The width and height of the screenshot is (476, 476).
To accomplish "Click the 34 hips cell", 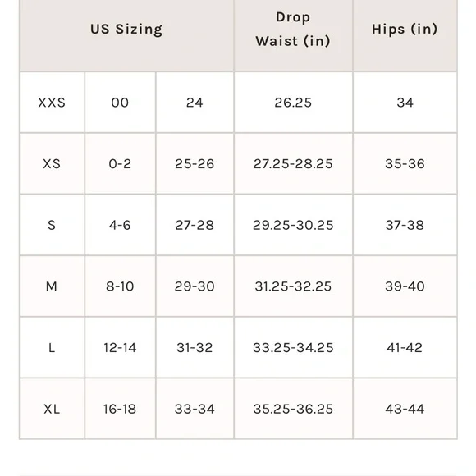I will (x=405, y=103).
